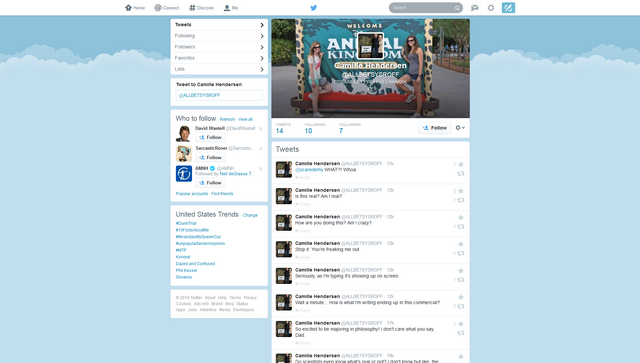Open the Developers footer link
This screenshot has height=363, width=640.
point(243,310)
